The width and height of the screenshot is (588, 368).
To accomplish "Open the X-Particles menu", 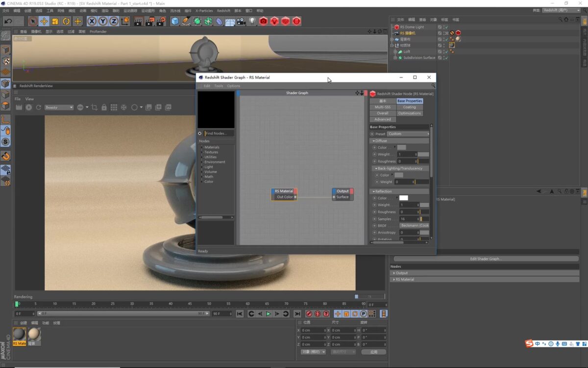I will 204,10.
